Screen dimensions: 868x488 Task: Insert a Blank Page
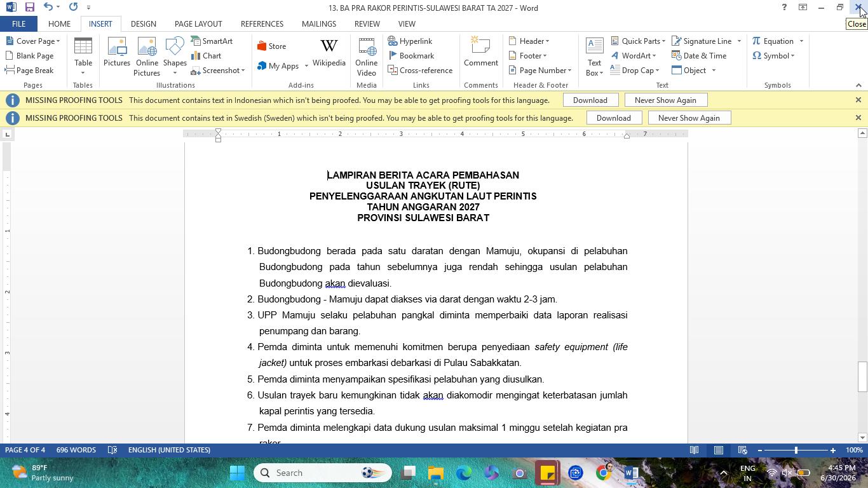click(x=29, y=55)
